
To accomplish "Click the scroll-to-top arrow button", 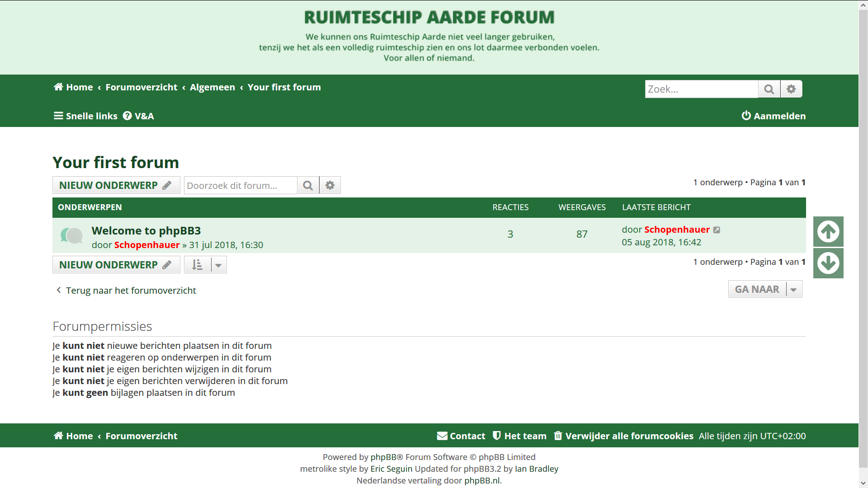I will point(828,231).
